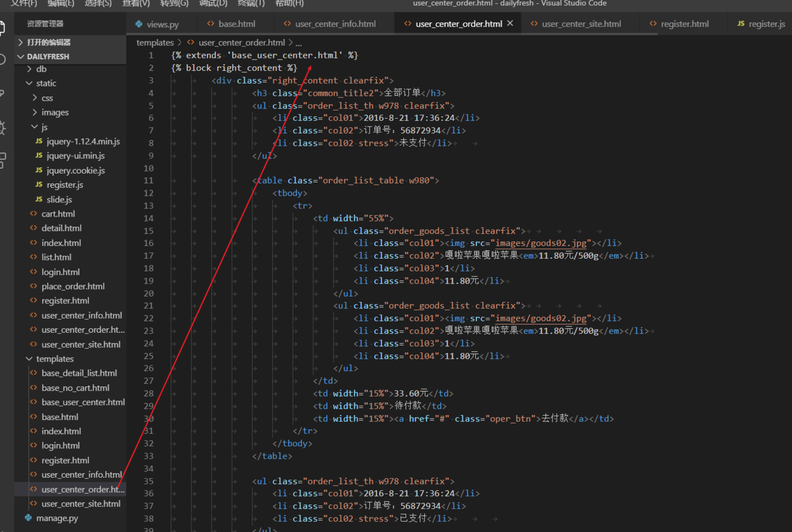Click the 去付款 link text on line 30
The height and width of the screenshot is (532, 792).
tap(554, 418)
